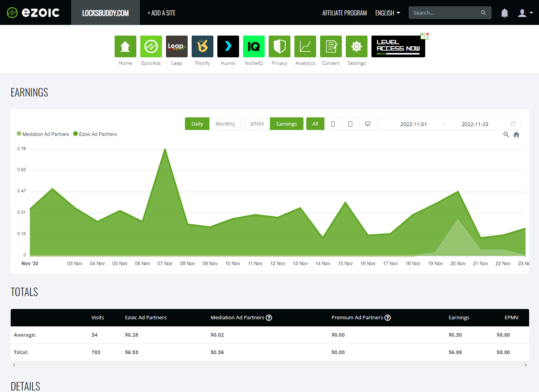Screen dimensions: 539x392
Task: Click the chart zoom magnifier icon
Action: 506,135
